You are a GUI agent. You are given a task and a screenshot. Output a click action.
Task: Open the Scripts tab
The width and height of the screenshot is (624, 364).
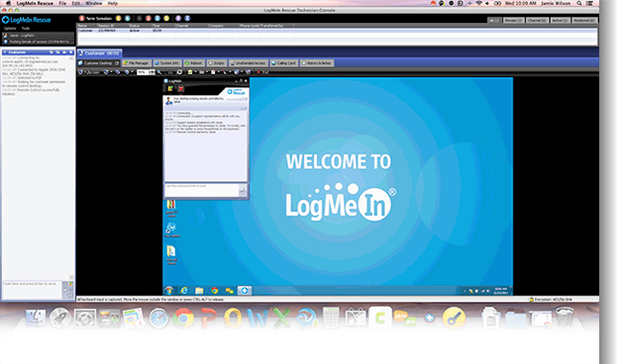[x=217, y=63]
